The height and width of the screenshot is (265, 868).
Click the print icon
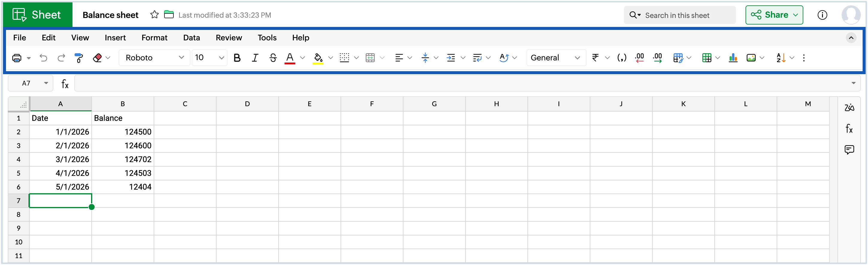pos(16,58)
